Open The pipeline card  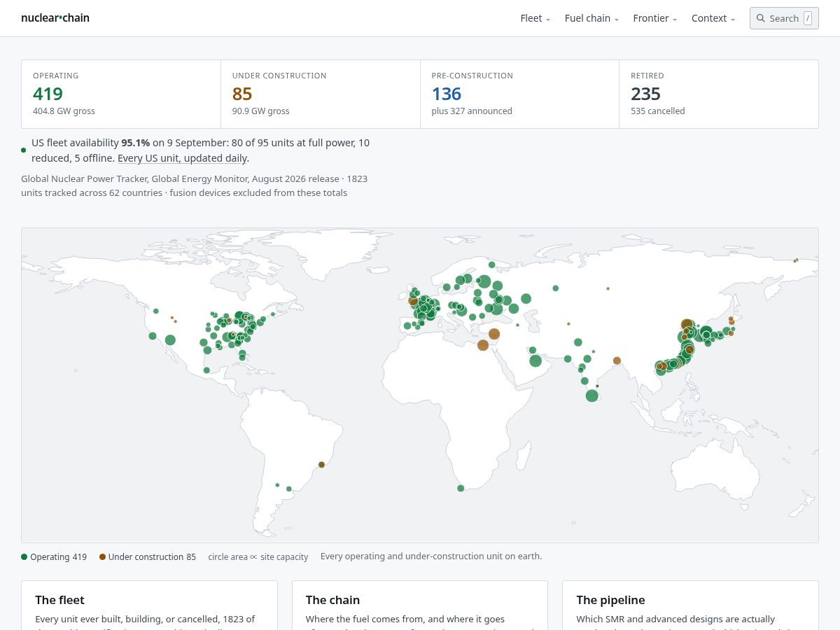pyautogui.click(x=690, y=605)
